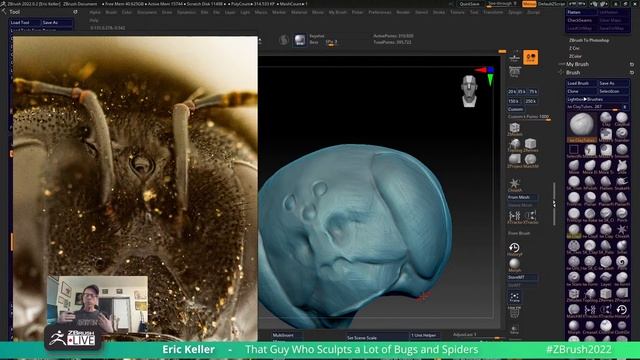The height and width of the screenshot is (360, 640).
Task: Click the head model thumbnail in canvas
Action: pyautogui.click(x=469, y=91)
